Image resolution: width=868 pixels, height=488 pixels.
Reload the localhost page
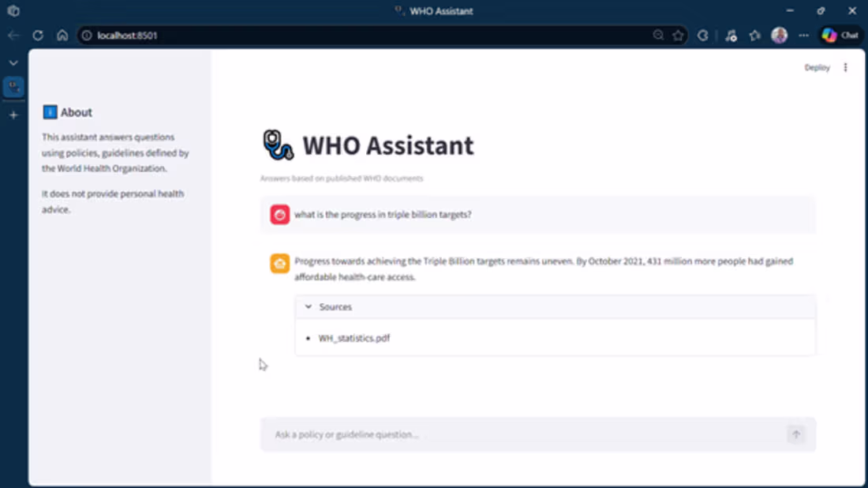(x=38, y=36)
